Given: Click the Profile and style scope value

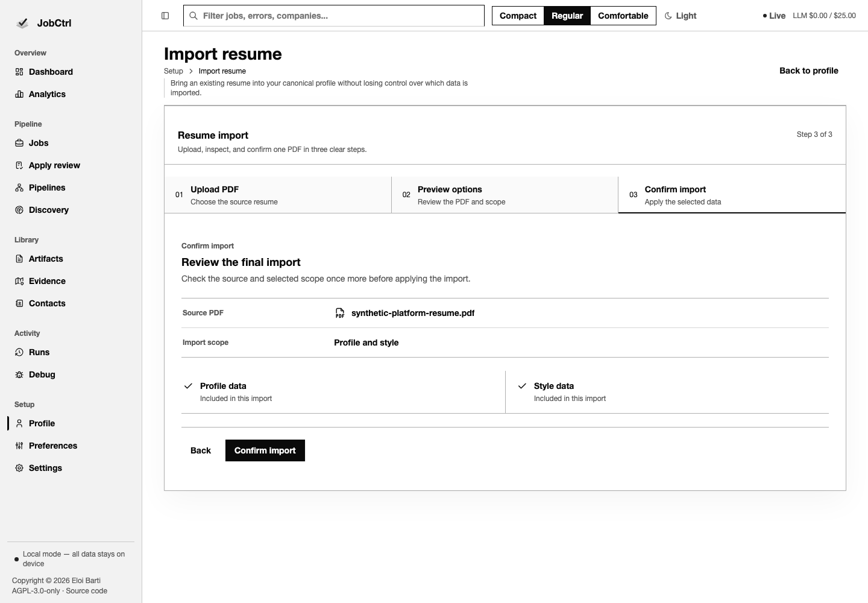Looking at the screenshot, I should tap(366, 343).
